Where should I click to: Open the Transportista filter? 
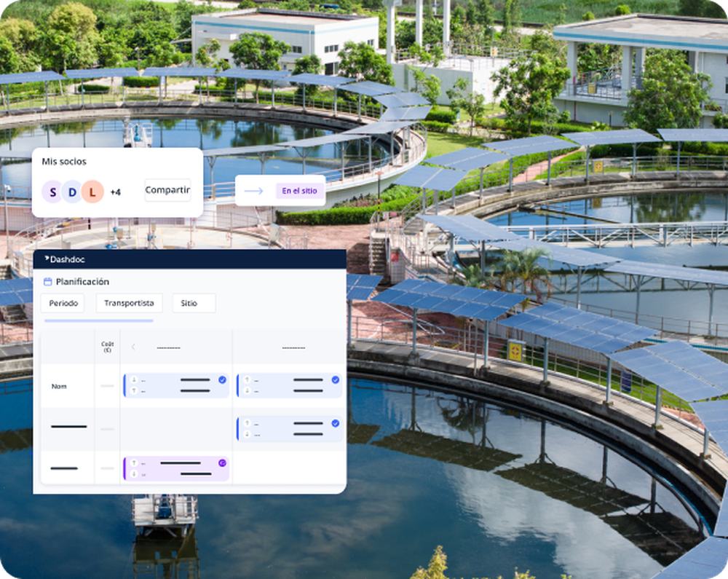click(129, 303)
